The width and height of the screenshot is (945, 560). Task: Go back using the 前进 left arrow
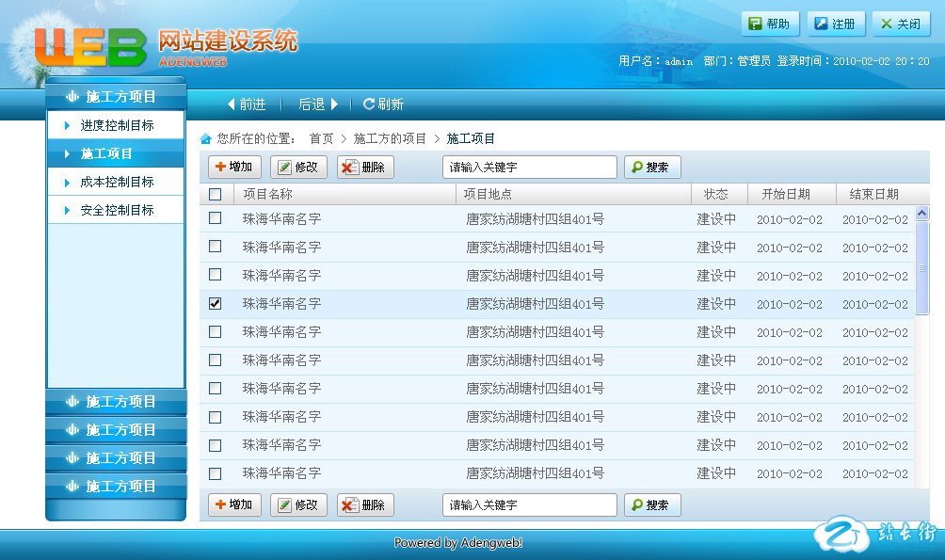click(232, 104)
